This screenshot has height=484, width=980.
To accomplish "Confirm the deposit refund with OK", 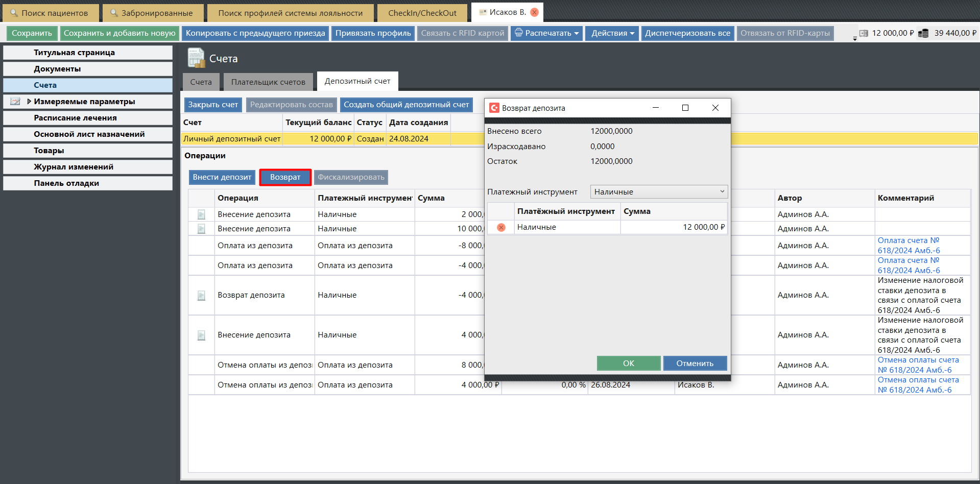I will 628,363.
